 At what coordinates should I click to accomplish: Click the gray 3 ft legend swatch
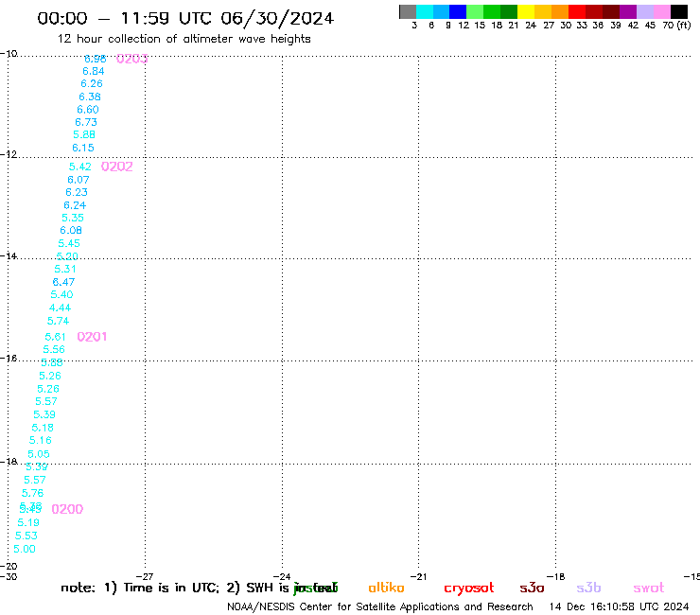click(x=408, y=11)
